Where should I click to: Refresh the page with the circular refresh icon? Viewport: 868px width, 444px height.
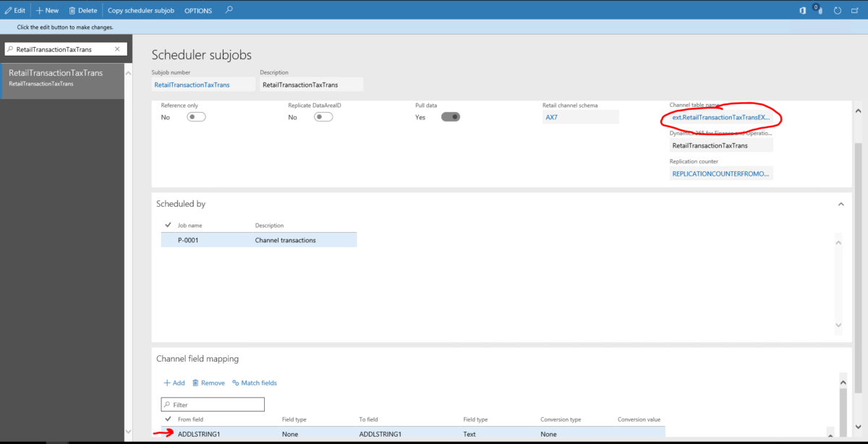pos(837,9)
